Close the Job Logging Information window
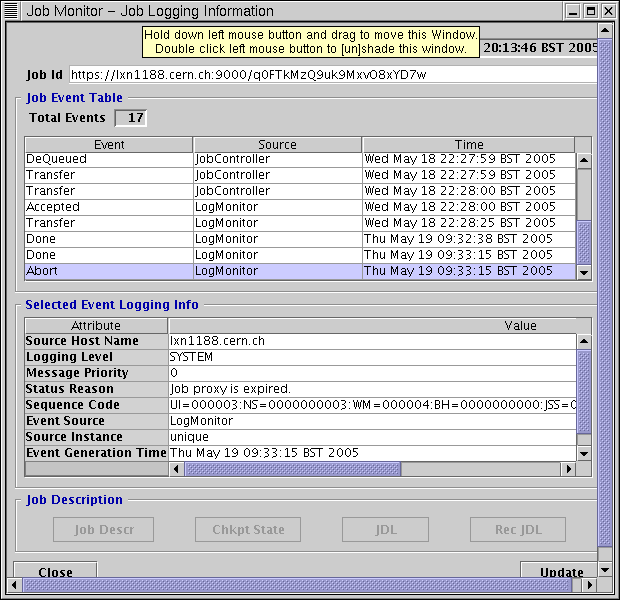 click(55, 572)
